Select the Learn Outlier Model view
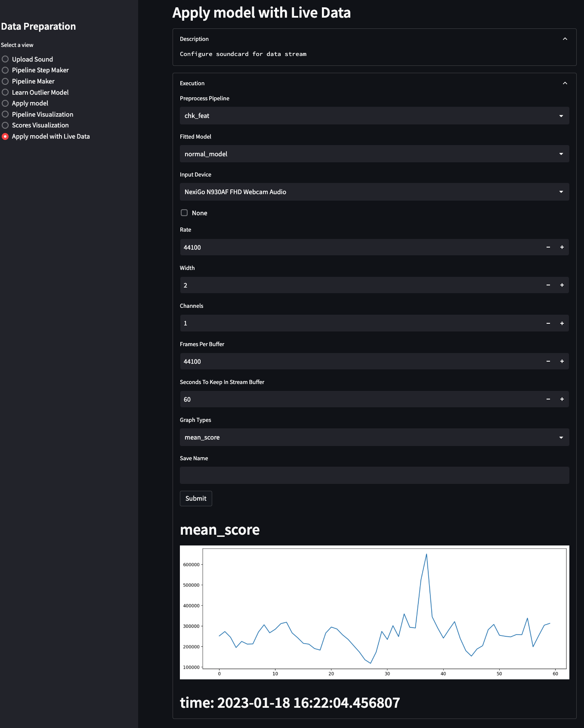The image size is (584, 728). click(35, 92)
